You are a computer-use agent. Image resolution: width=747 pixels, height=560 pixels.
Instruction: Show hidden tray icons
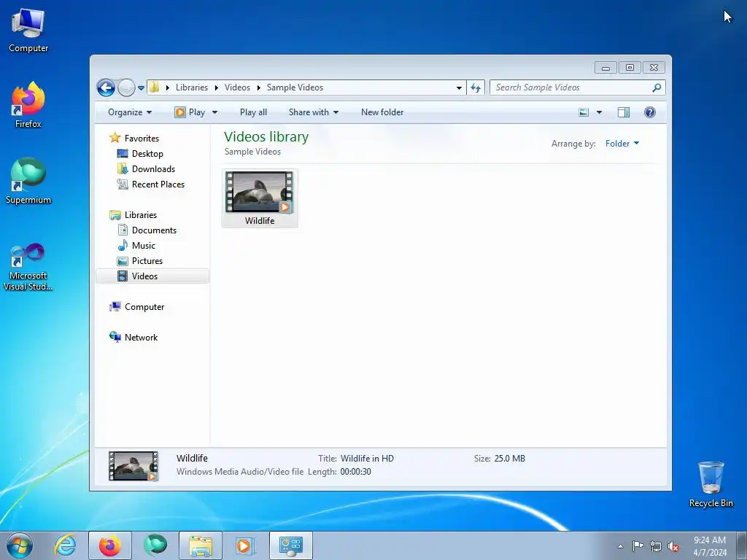pyautogui.click(x=620, y=546)
